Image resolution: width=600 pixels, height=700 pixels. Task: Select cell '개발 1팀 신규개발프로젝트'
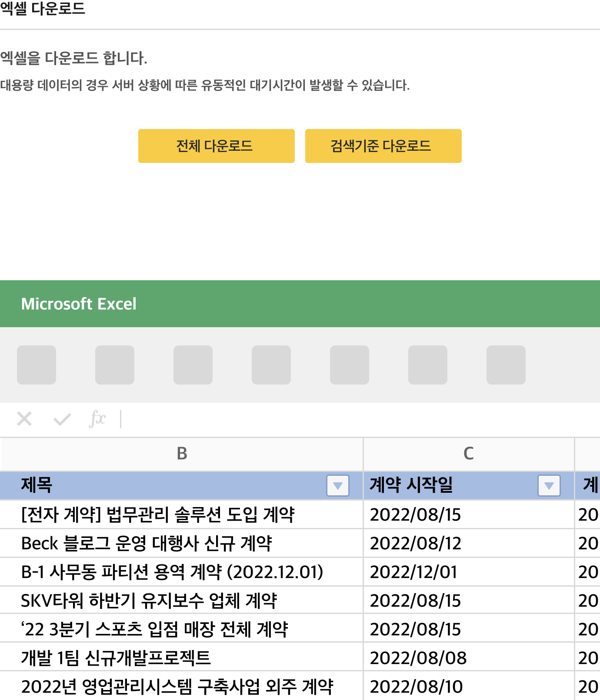click(x=181, y=657)
